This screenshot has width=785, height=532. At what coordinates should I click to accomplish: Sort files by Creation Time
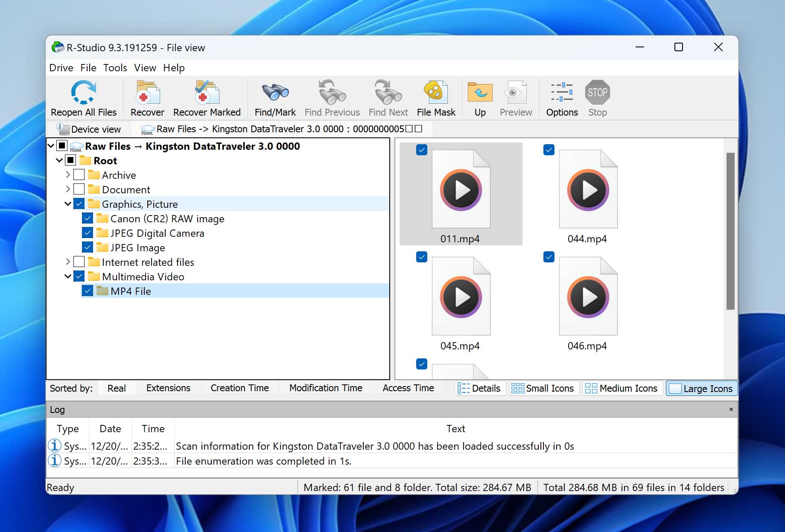239,388
